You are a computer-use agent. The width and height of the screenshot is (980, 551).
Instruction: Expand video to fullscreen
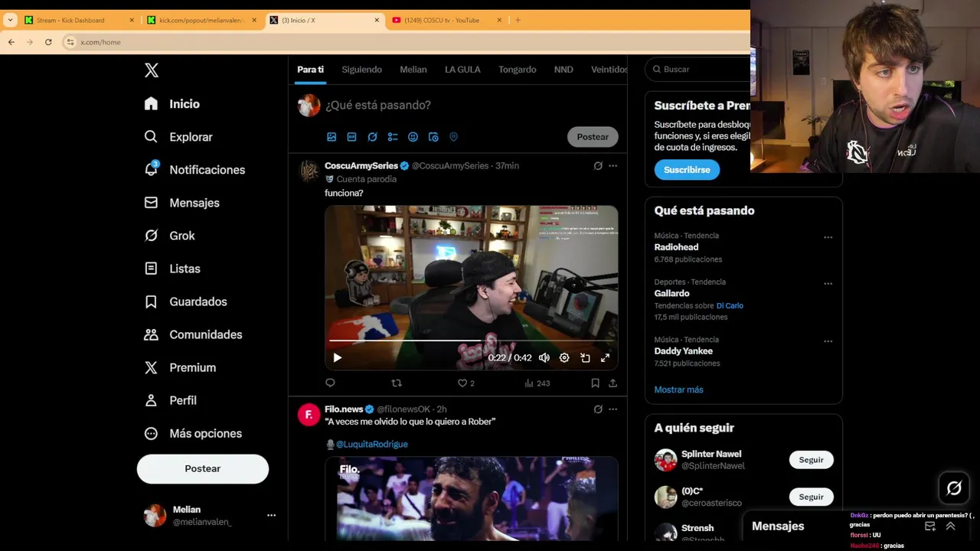click(x=605, y=357)
